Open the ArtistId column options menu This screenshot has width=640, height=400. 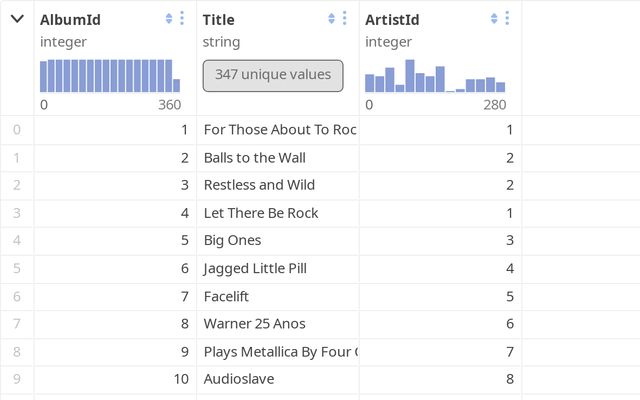tap(507, 19)
